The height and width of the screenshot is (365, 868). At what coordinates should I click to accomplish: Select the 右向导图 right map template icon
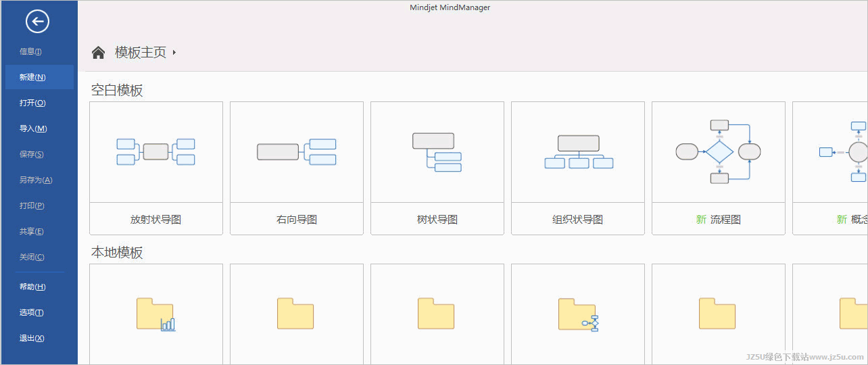pos(297,152)
